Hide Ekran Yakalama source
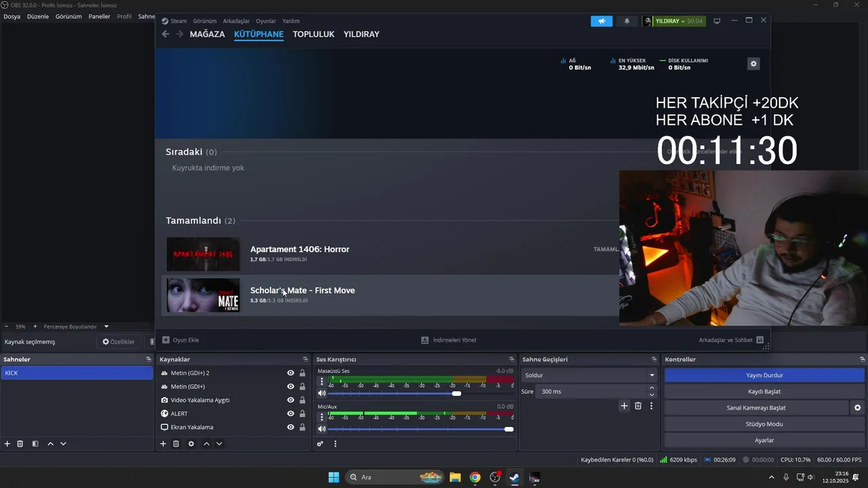The width and height of the screenshot is (868, 488). [x=291, y=427]
